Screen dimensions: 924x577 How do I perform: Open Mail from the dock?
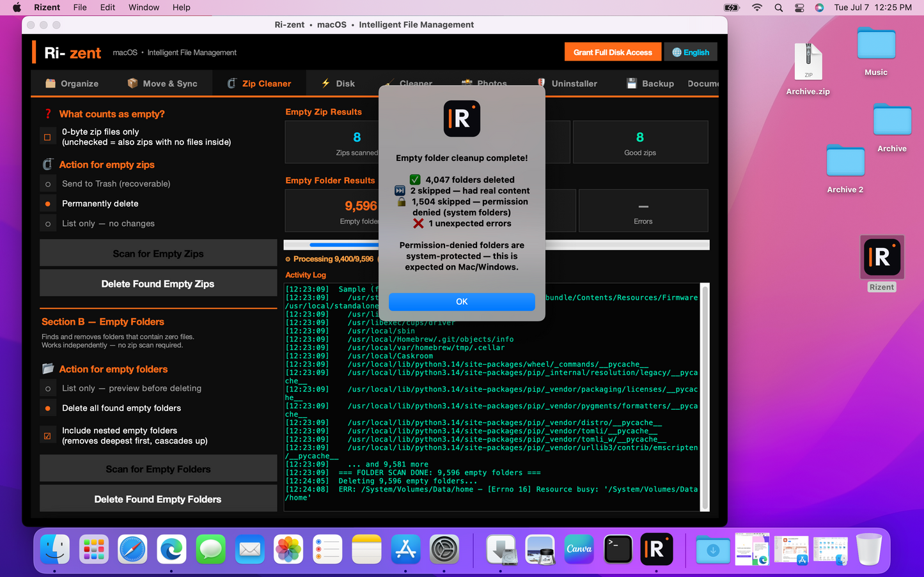249,549
